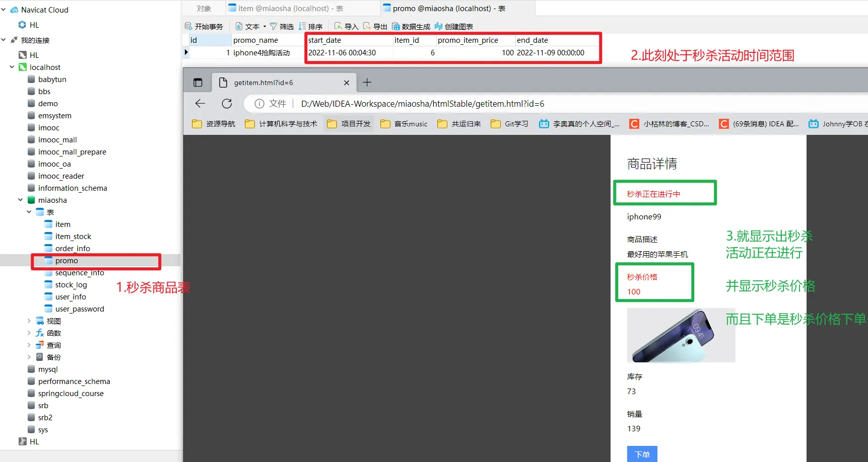This screenshot has height=462, width=868.
Task: Go back in the browser
Action: click(x=200, y=104)
